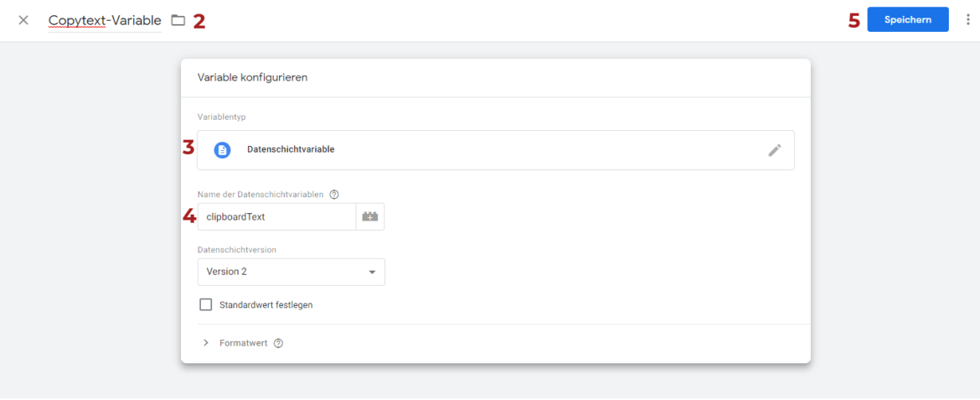Image resolution: width=980 pixels, height=400 pixels.
Task: Click the blue Datenschichtvariable type icon
Action: pos(222,150)
